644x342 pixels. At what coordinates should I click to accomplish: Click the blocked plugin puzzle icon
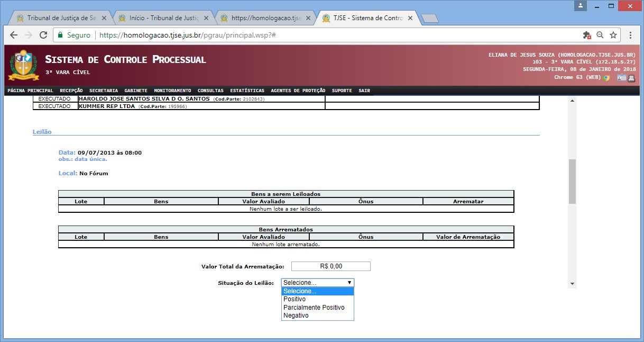586,35
